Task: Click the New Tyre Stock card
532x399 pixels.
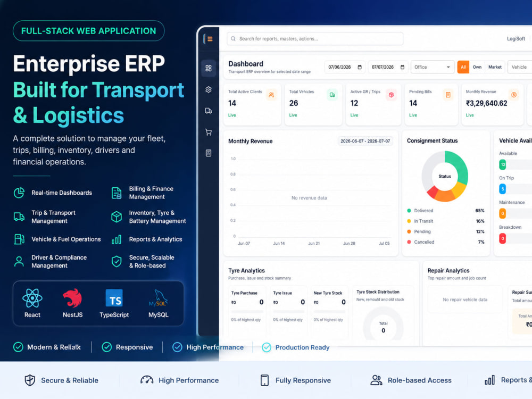Action: (x=329, y=312)
